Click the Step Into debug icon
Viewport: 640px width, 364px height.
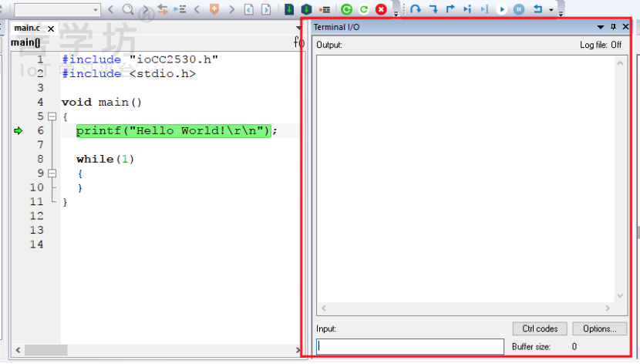pyautogui.click(x=433, y=9)
